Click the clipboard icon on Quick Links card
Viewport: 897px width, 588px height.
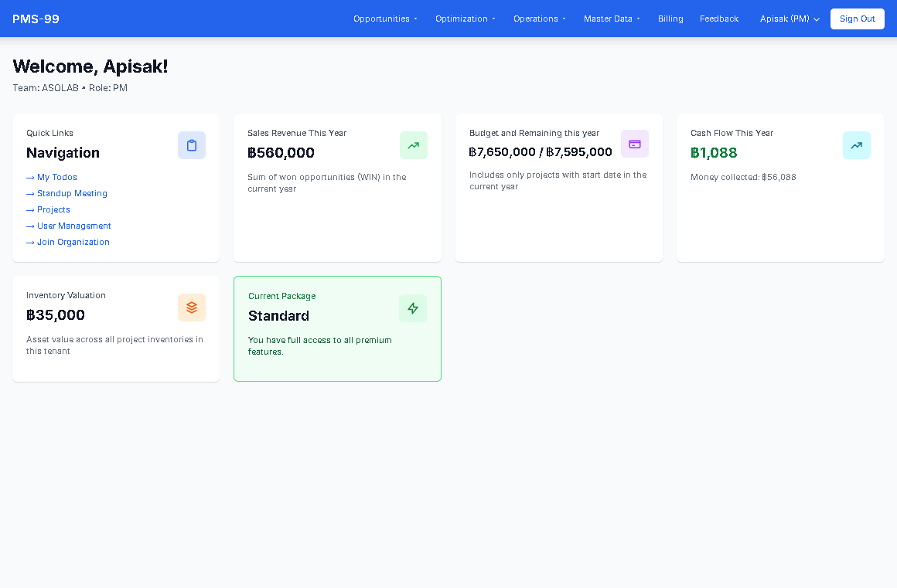(x=192, y=145)
